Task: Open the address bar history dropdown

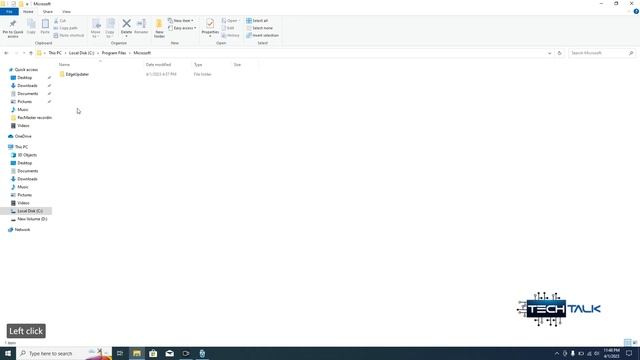Action: [x=549, y=53]
